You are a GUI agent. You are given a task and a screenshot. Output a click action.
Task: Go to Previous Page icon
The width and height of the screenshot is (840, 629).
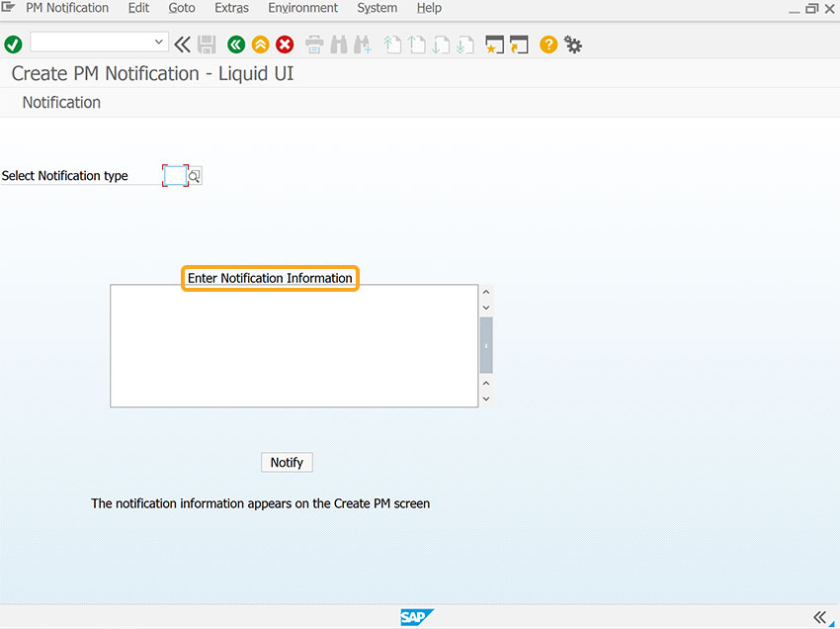[417, 45]
